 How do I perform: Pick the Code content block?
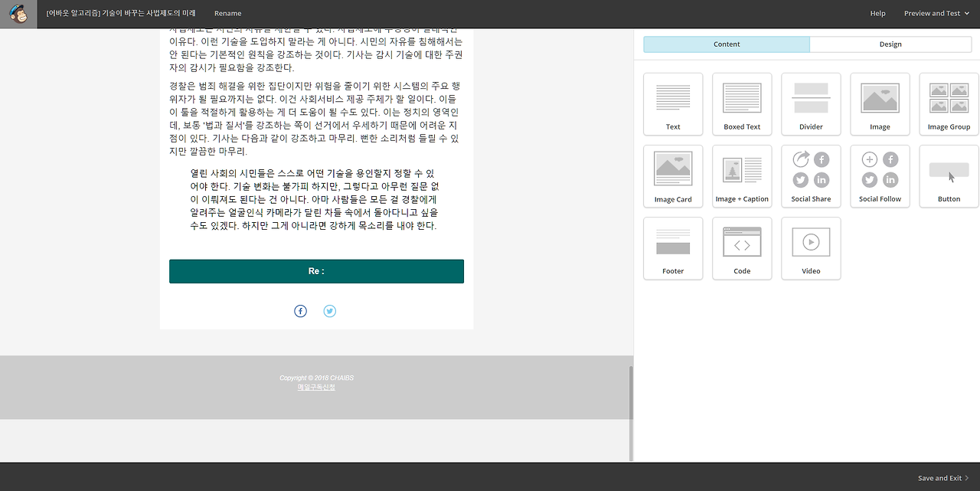(742, 247)
